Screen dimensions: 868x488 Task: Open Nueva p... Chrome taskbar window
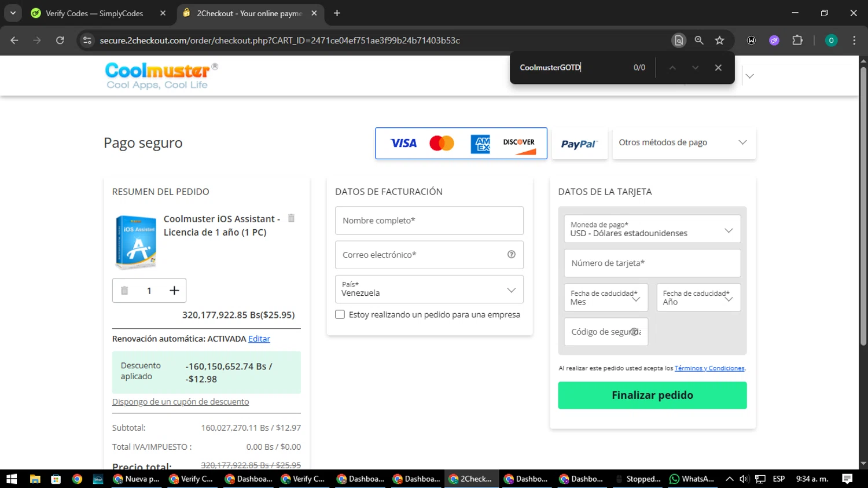pyautogui.click(x=137, y=479)
